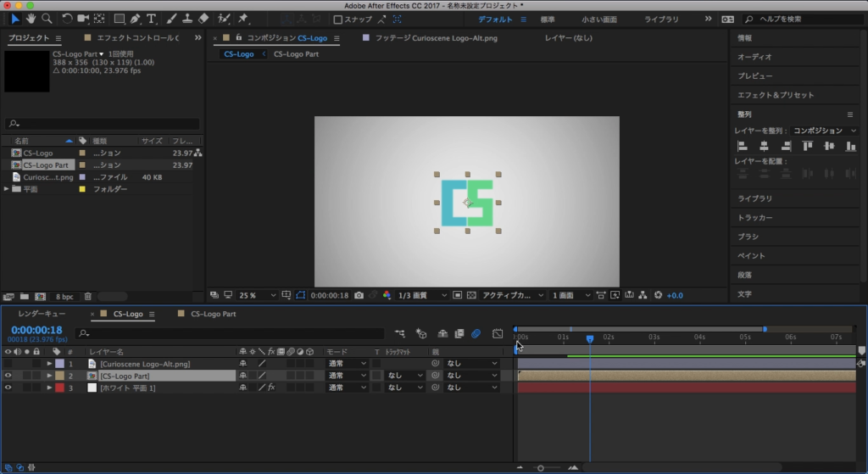This screenshot has width=868, height=474.
Task: Click the snapshot camera icon in viewer
Action: [x=359, y=295]
